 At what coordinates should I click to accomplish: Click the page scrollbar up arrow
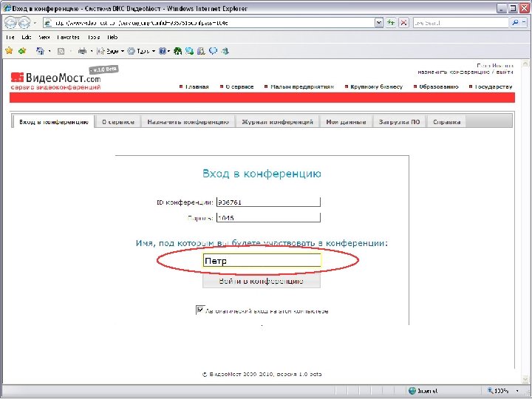525,64
